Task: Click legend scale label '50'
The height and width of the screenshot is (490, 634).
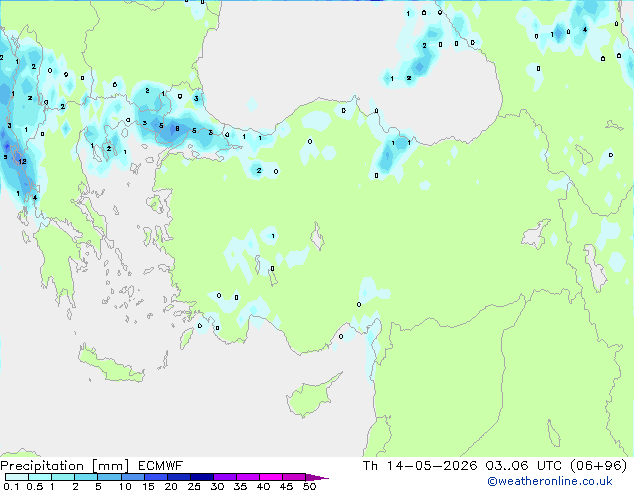Action: pyautogui.click(x=309, y=486)
